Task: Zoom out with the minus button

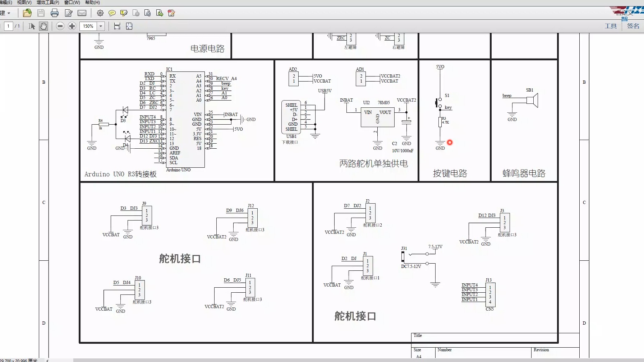Action: tap(60, 26)
